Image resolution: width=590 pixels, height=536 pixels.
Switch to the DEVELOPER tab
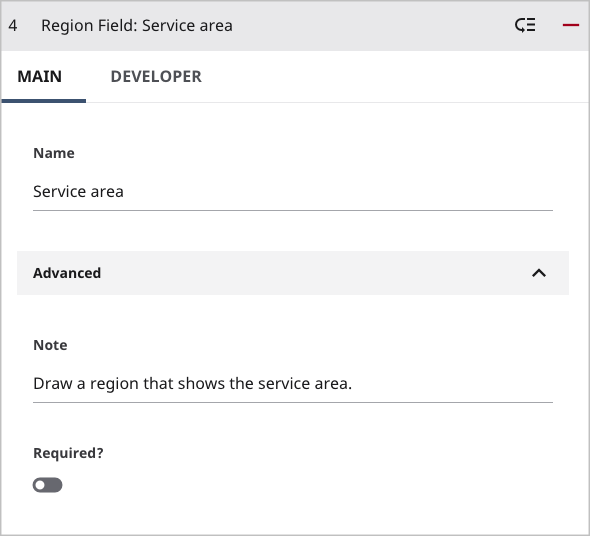[156, 76]
